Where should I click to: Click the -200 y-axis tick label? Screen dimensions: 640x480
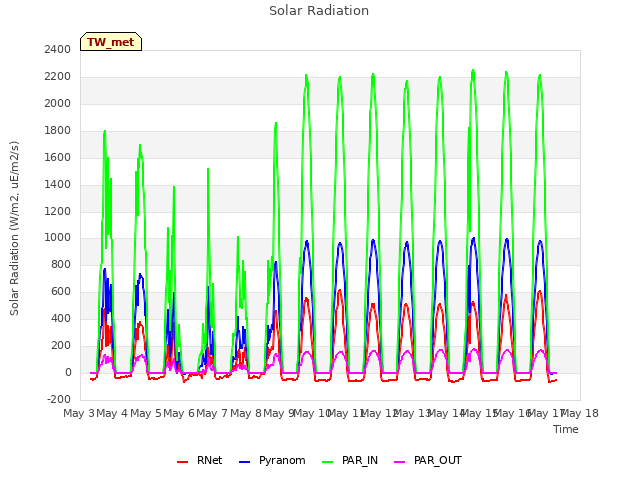click(59, 399)
